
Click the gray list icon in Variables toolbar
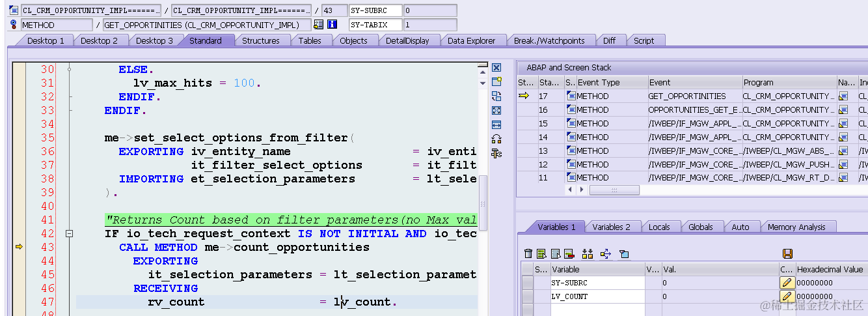556,253
